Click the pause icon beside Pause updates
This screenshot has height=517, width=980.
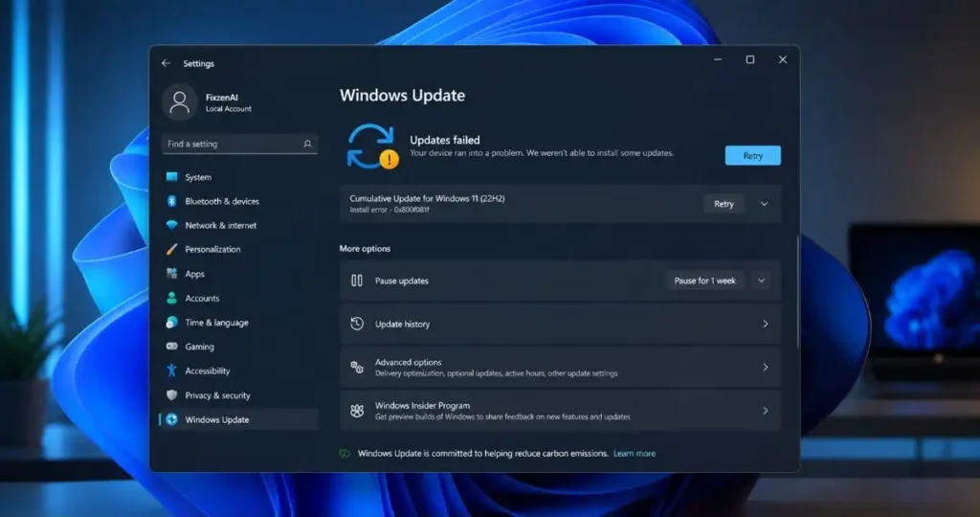tap(357, 281)
